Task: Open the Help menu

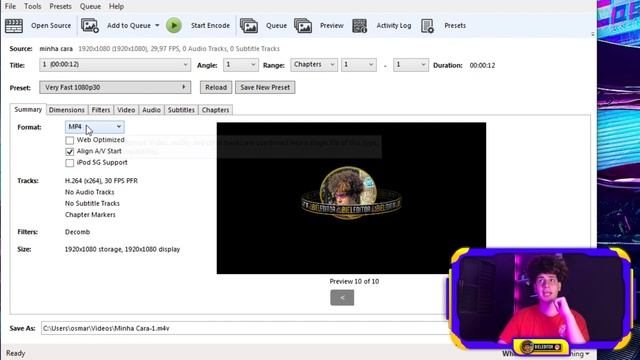Action: (x=116, y=6)
